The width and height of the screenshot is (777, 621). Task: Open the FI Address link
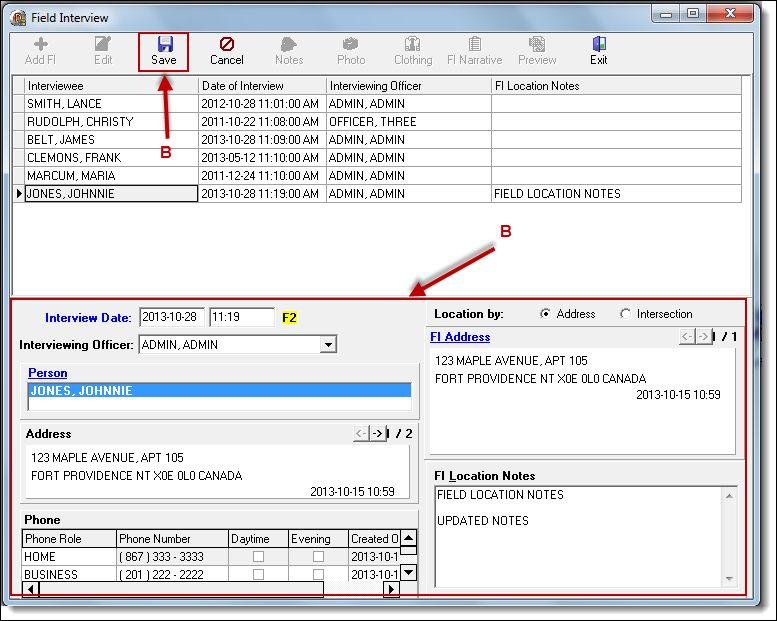point(460,337)
